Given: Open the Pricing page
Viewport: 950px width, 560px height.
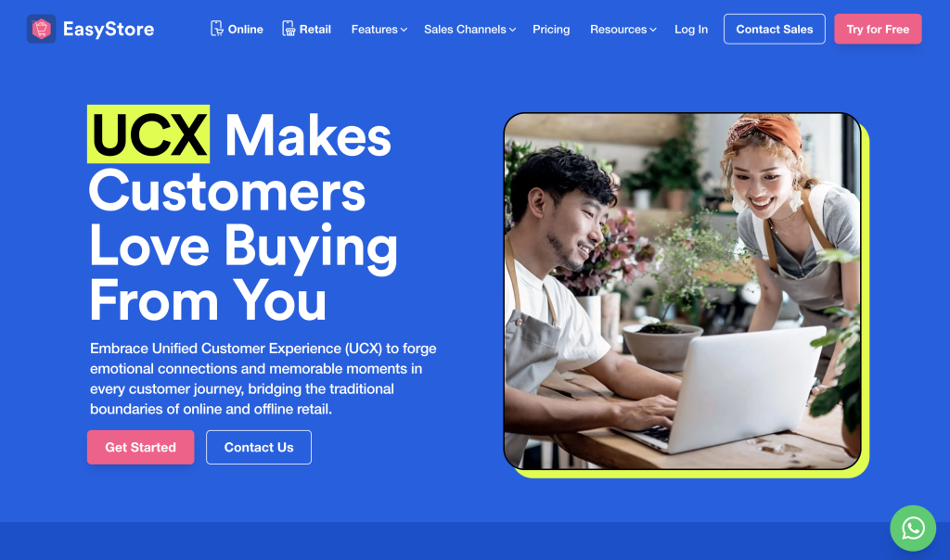Looking at the screenshot, I should tap(551, 29).
